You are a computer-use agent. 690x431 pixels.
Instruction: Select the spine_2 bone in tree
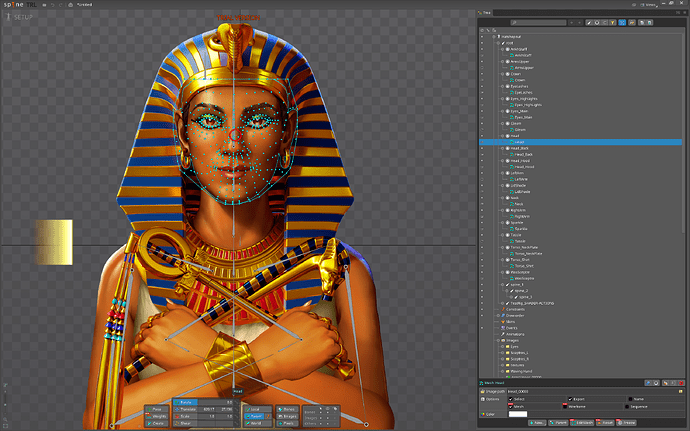521,291
